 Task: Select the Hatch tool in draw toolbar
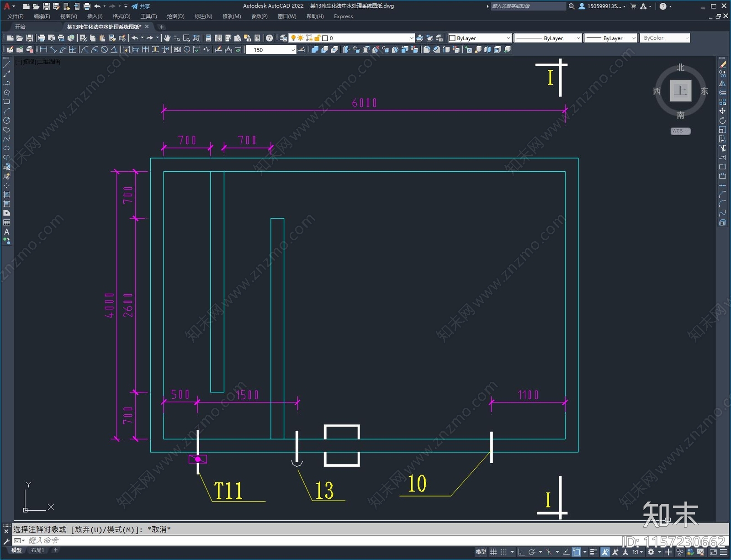[7, 195]
